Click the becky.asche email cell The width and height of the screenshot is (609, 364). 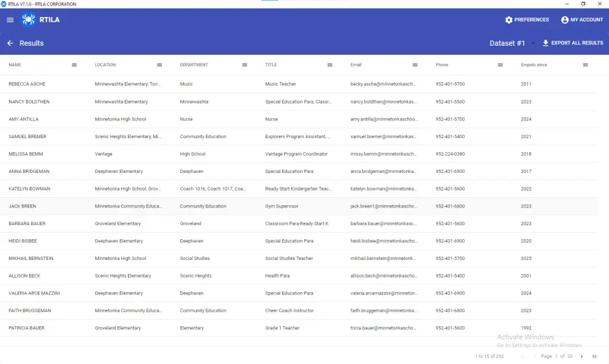[x=383, y=84]
